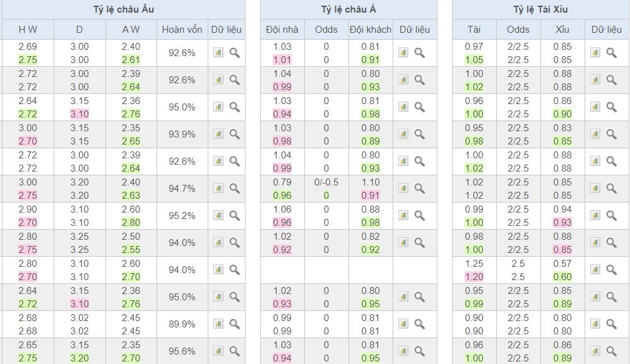Click magnifier in the 0/-0.5 Asian odds row
This screenshot has height=364, width=630.
[420, 188]
